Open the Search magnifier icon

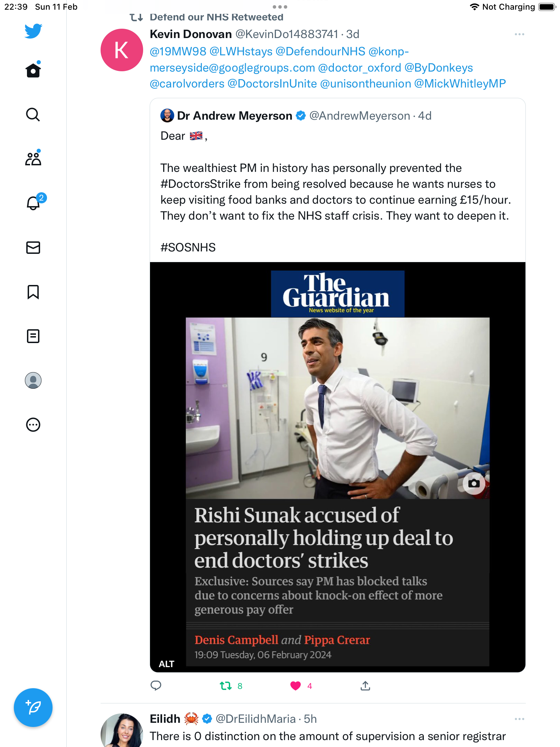[33, 114]
